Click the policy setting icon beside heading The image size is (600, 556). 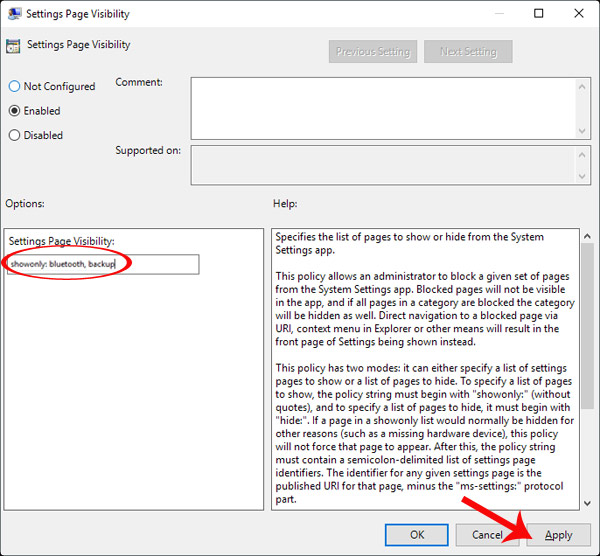tap(13, 46)
